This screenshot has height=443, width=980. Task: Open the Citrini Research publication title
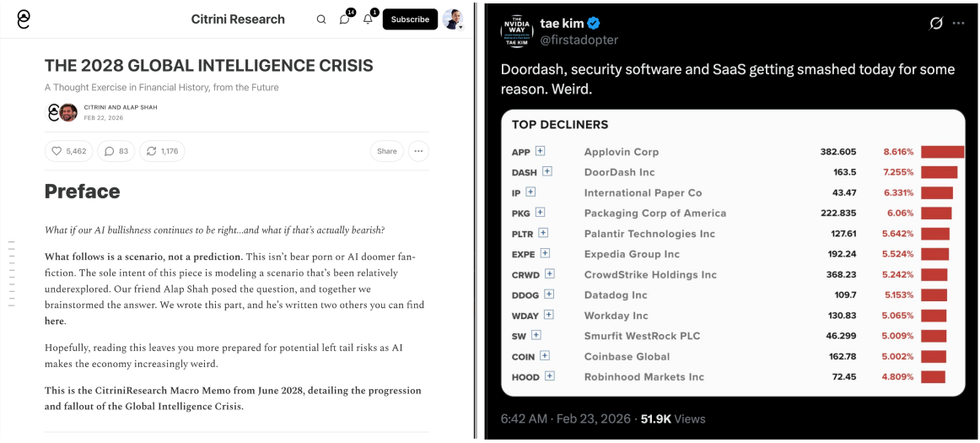tap(238, 19)
